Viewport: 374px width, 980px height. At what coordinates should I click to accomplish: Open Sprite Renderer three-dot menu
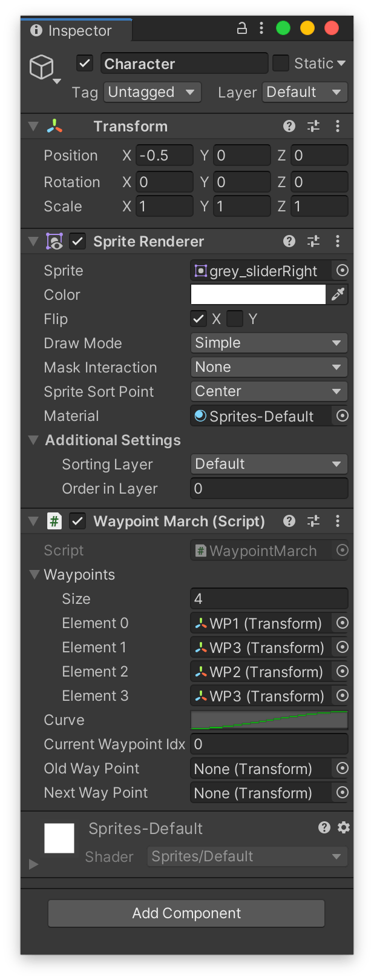338,241
